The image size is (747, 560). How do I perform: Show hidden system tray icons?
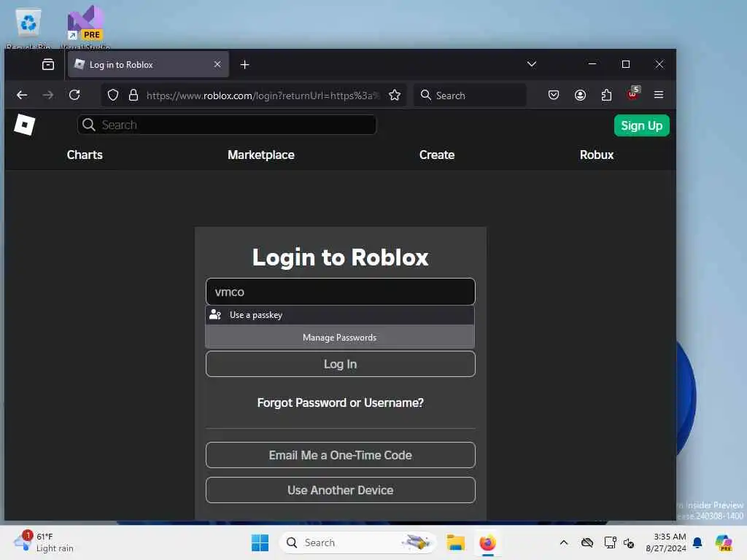pyautogui.click(x=564, y=542)
